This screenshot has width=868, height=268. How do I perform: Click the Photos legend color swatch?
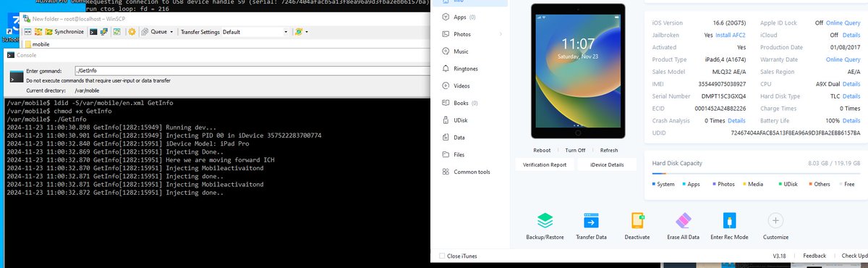(713, 184)
